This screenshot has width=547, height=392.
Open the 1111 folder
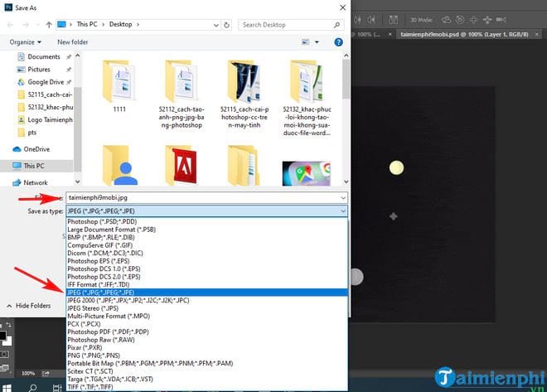click(119, 86)
